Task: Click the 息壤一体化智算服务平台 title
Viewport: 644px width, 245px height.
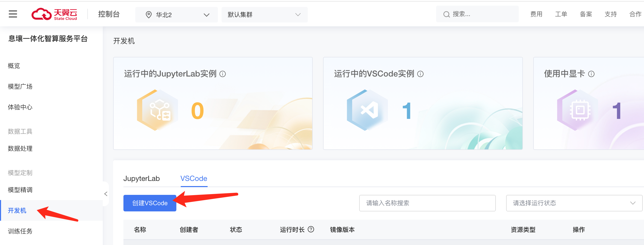Action: point(48,39)
